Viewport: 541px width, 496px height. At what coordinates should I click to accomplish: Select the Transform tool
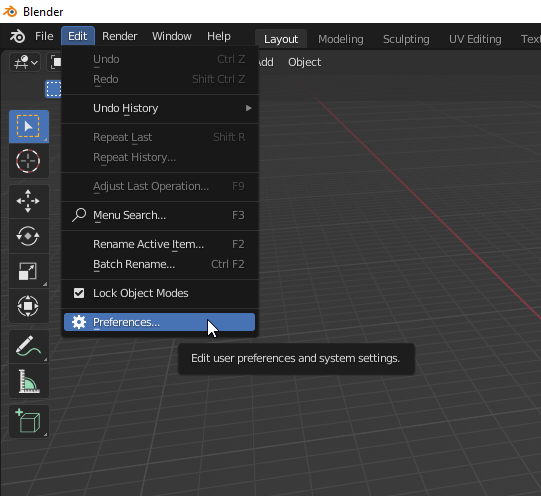29,306
